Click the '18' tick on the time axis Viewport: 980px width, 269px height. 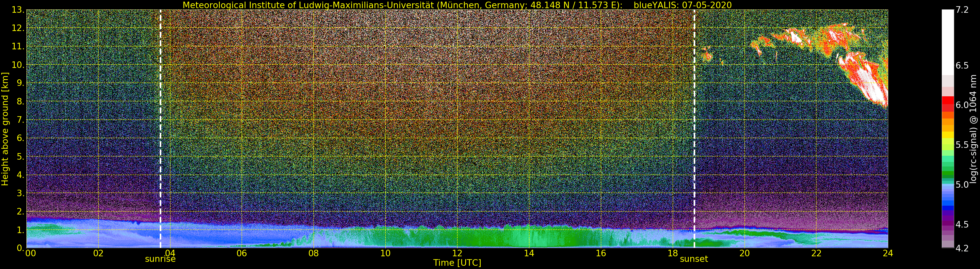(673, 253)
